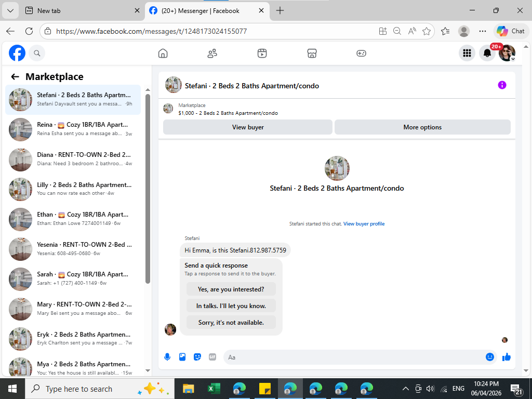Screen dimensions: 532x399
Task: Add page to favorites star
Action: click(x=427, y=31)
